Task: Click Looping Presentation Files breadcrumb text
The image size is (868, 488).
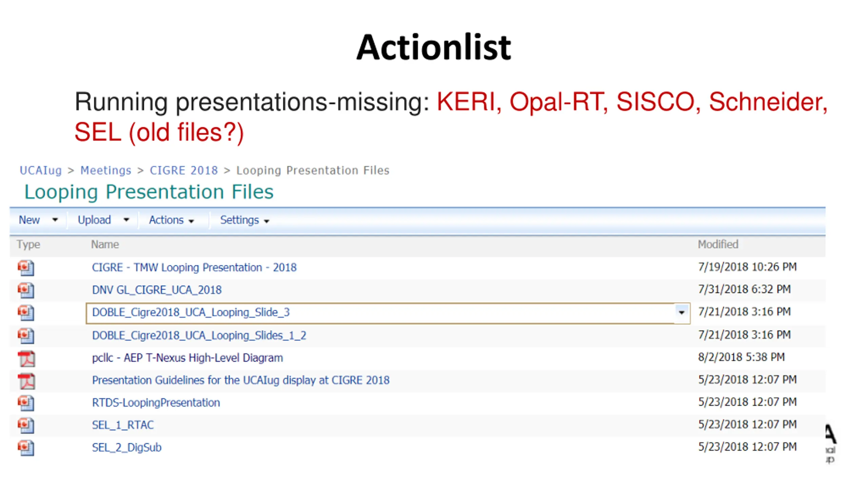Action: coord(313,170)
